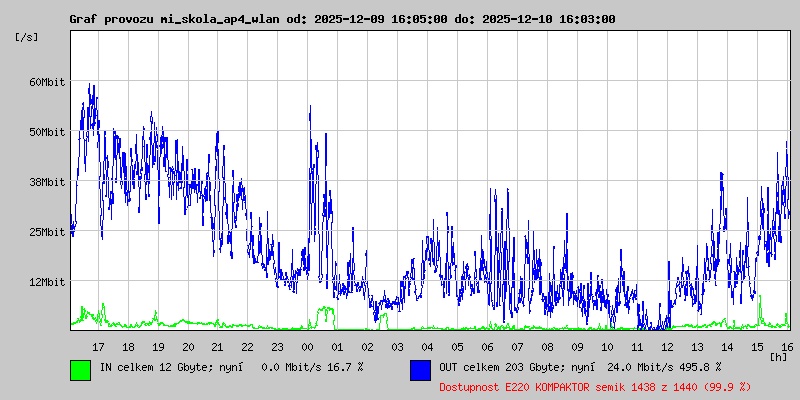The width and height of the screenshot is (800, 400).
Task: Click the hour 08 x-axis label
Action: (547, 347)
